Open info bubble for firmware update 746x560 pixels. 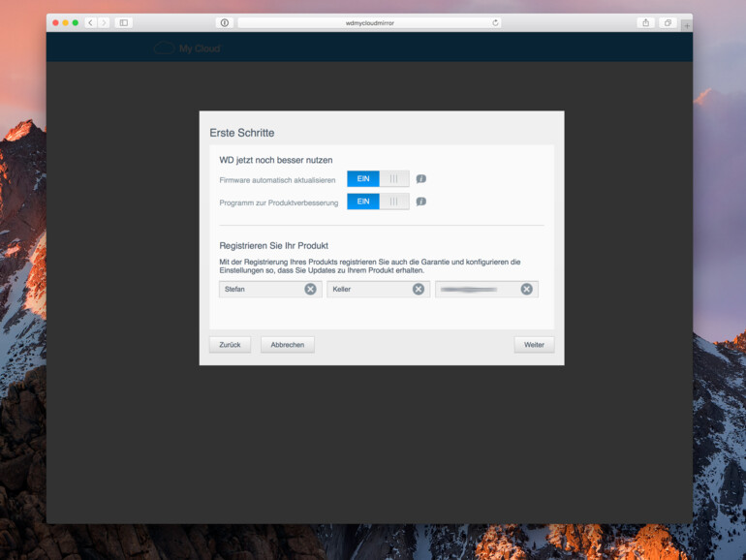[421, 179]
